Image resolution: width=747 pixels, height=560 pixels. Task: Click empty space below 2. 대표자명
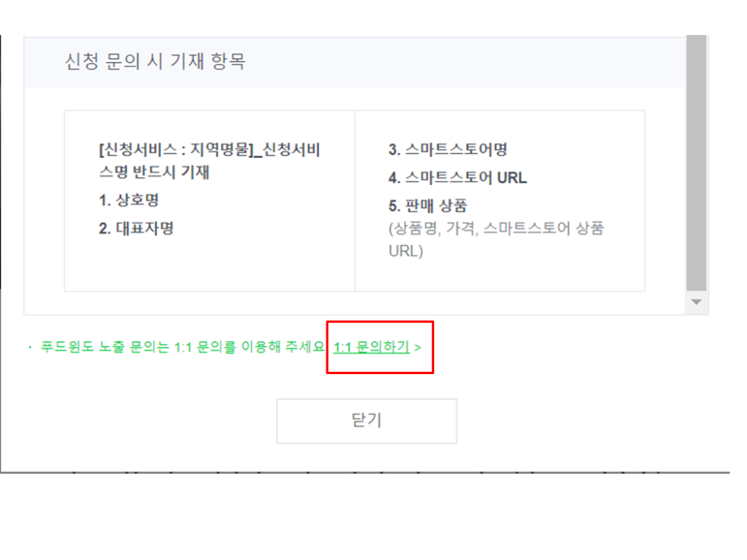pos(210,264)
